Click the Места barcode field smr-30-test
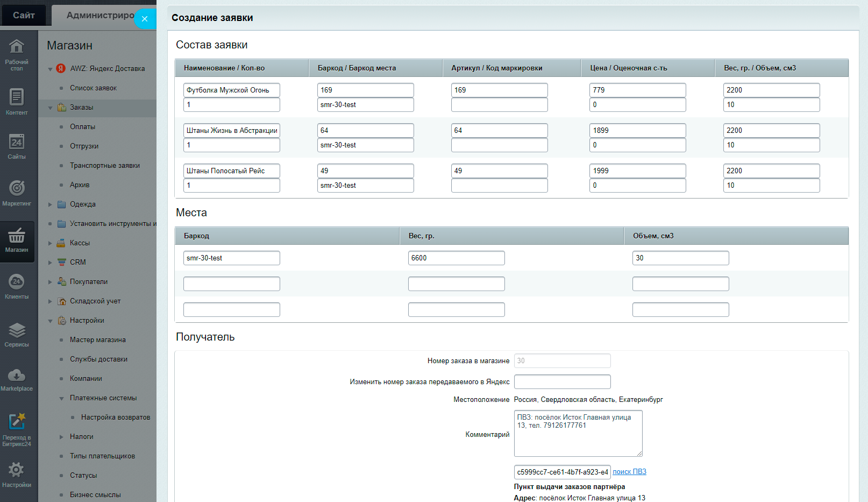Screen dimensions: 868x502 232,258
